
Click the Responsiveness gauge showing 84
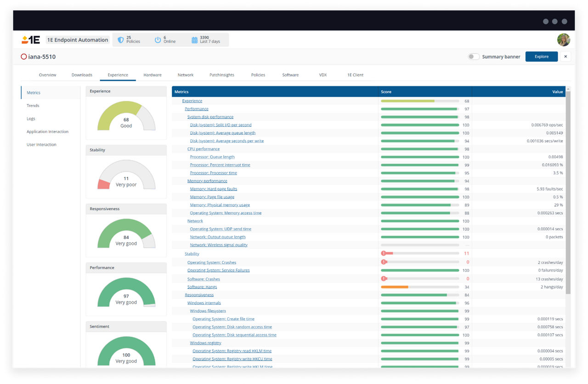point(126,234)
